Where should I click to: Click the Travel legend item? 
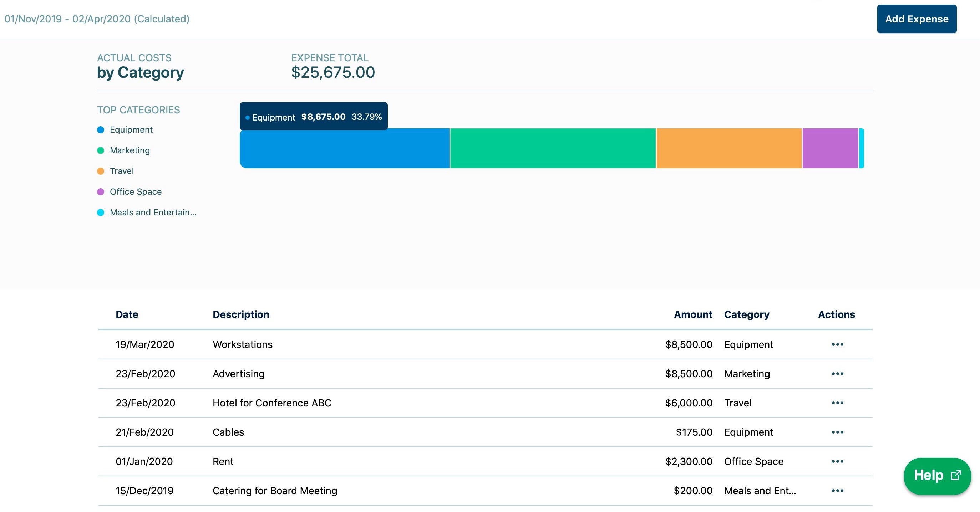pos(121,171)
